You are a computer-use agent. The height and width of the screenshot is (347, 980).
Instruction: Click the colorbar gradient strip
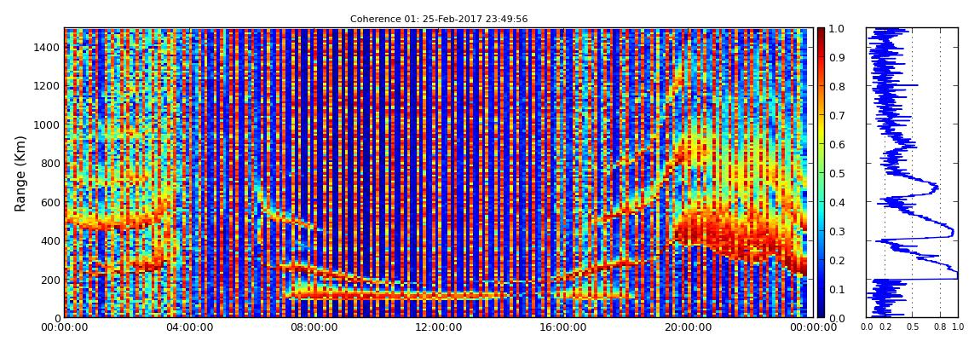tap(821, 172)
